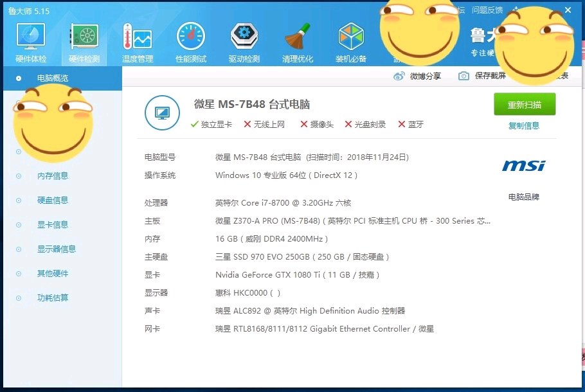Click the camera icon for 保存截屏
Viewport: 585px width, 392px height.
[464, 76]
